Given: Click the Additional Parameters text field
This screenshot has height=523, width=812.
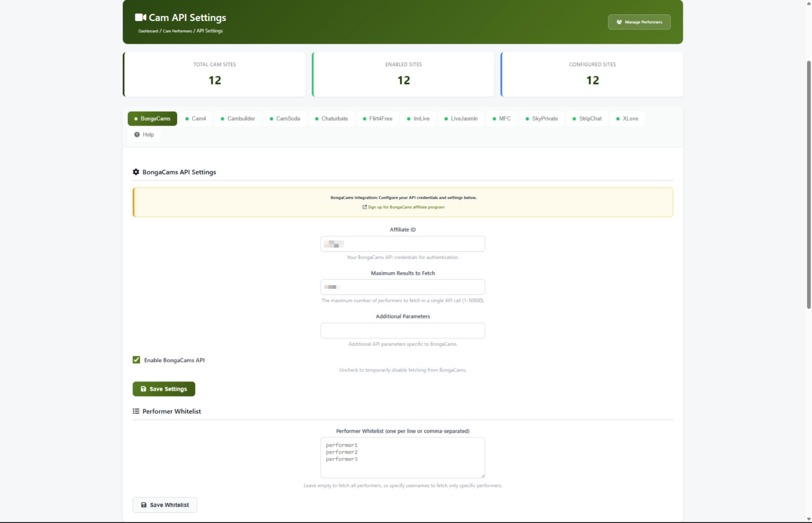Looking at the screenshot, I should (x=402, y=330).
